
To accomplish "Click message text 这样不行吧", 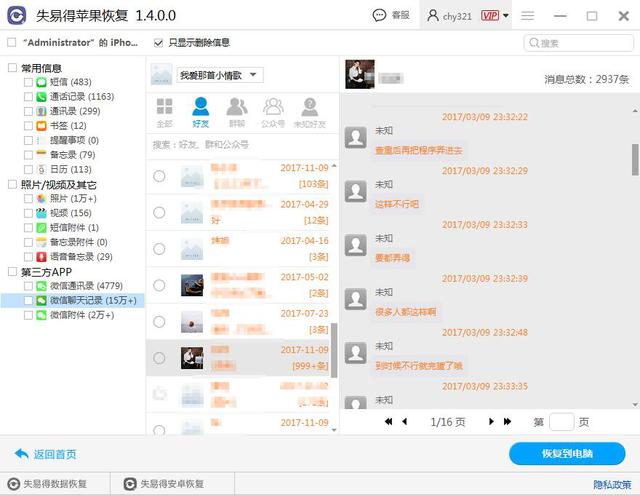I will coord(397,204).
